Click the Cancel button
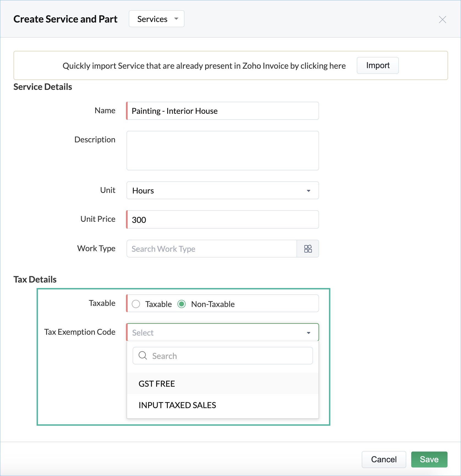461x476 pixels. [384, 459]
